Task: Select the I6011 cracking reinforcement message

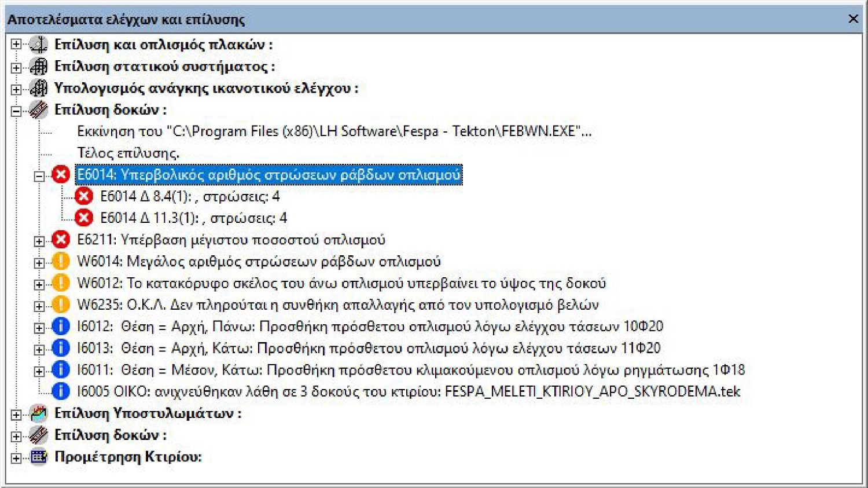Action: tap(411, 370)
